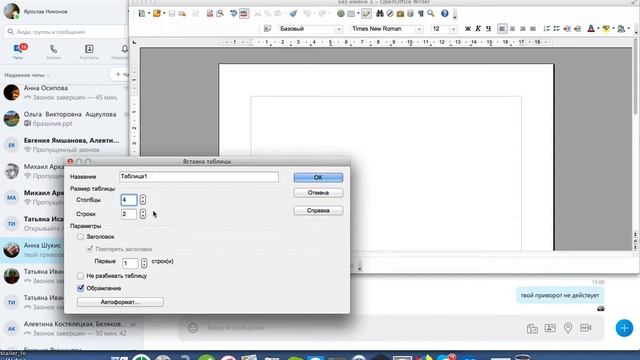Toggle AutoSpellcheck icon in Writer
Image resolution: width=640 pixels, height=360 pixels.
(244, 13)
